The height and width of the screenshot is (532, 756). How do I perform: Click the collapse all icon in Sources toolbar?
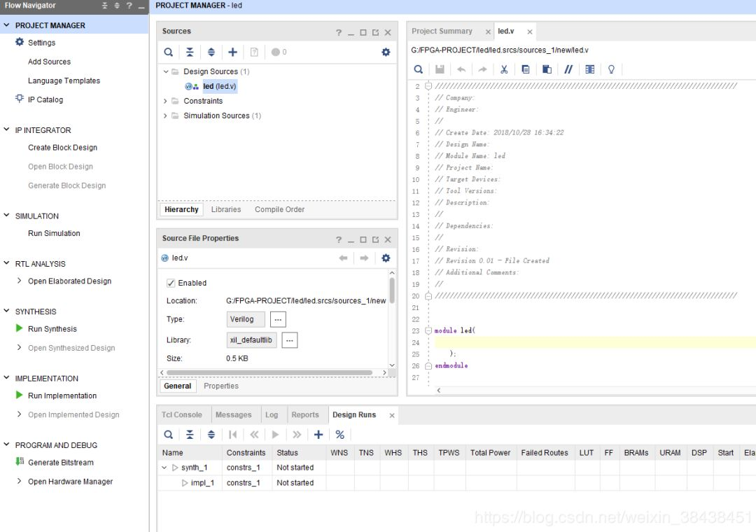[x=190, y=52]
